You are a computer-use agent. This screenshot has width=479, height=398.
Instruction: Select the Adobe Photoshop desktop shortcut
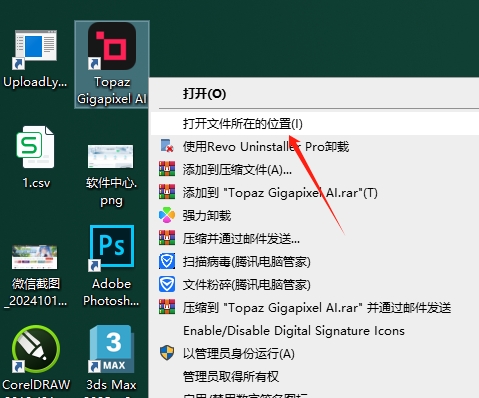[x=112, y=247]
